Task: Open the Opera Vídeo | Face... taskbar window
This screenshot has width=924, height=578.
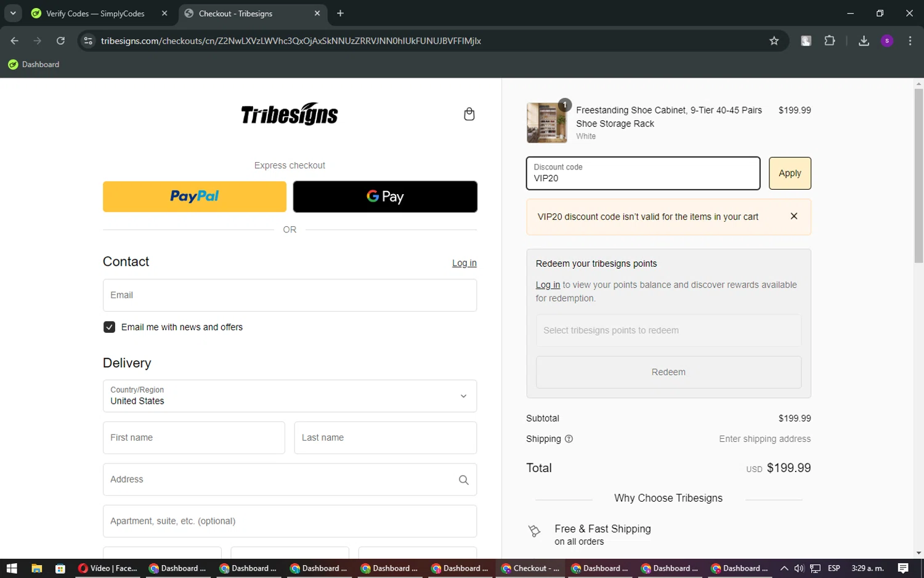Action: [108, 568]
